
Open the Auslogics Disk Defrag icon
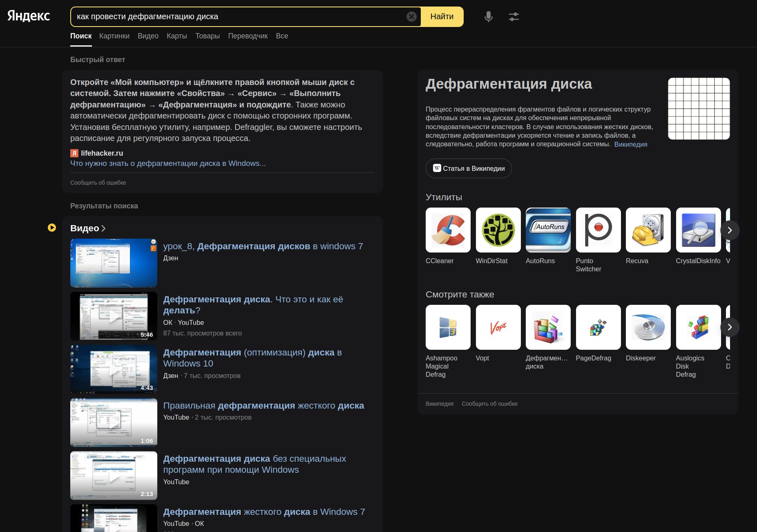(x=698, y=327)
